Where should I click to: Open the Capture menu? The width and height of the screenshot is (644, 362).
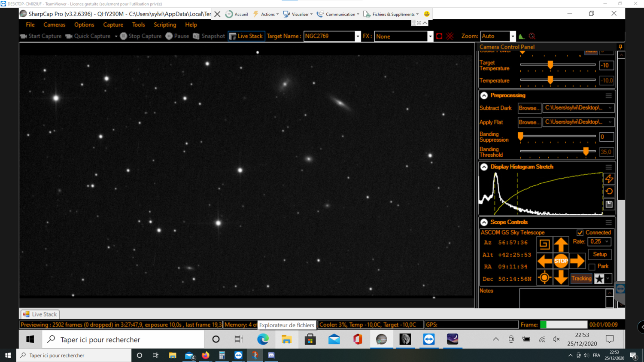tap(113, 25)
